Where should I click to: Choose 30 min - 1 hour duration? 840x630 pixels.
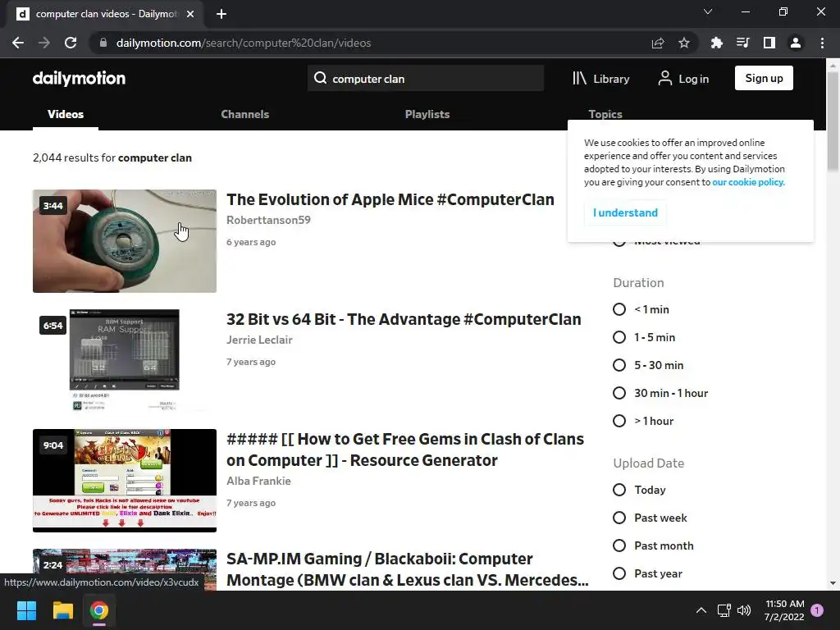tap(619, 393)
